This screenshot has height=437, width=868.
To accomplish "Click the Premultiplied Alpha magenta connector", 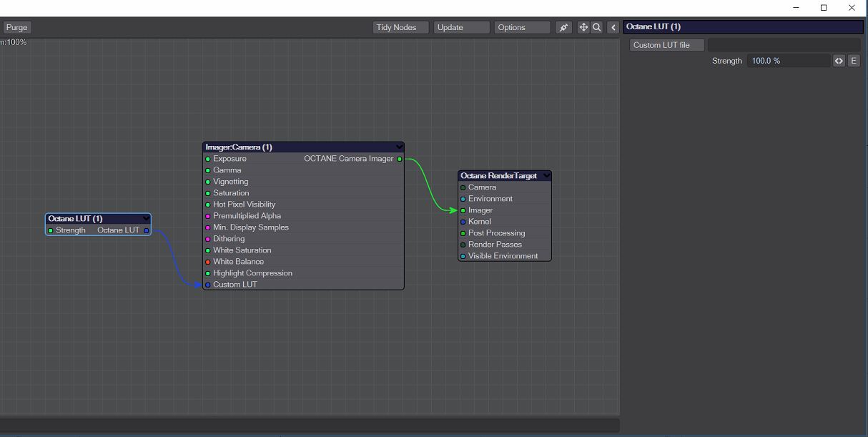I will [208, 216].
